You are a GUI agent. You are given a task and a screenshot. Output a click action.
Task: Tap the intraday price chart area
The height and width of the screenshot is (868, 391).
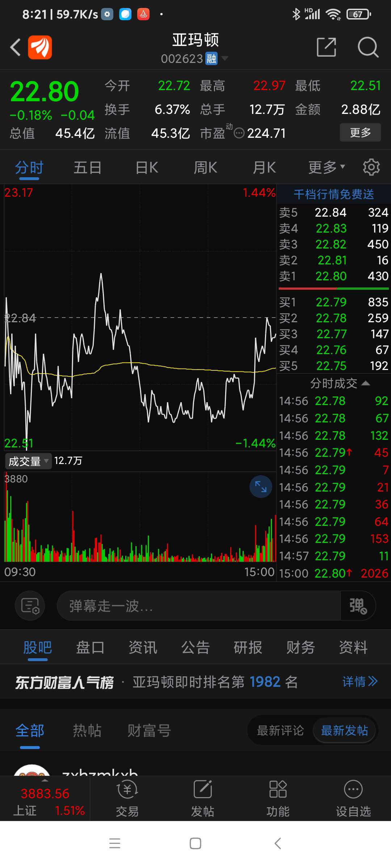pos(140,318)
